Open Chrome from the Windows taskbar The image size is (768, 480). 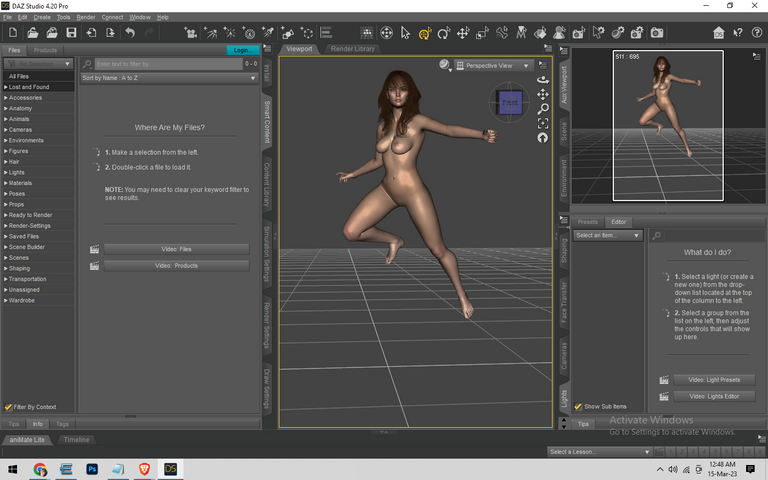tap(40, 469)
